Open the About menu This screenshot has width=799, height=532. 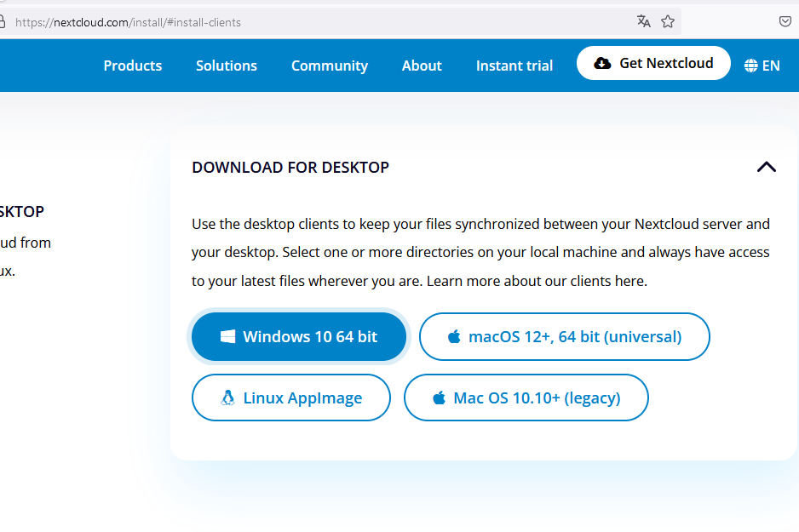click(422, 66)
